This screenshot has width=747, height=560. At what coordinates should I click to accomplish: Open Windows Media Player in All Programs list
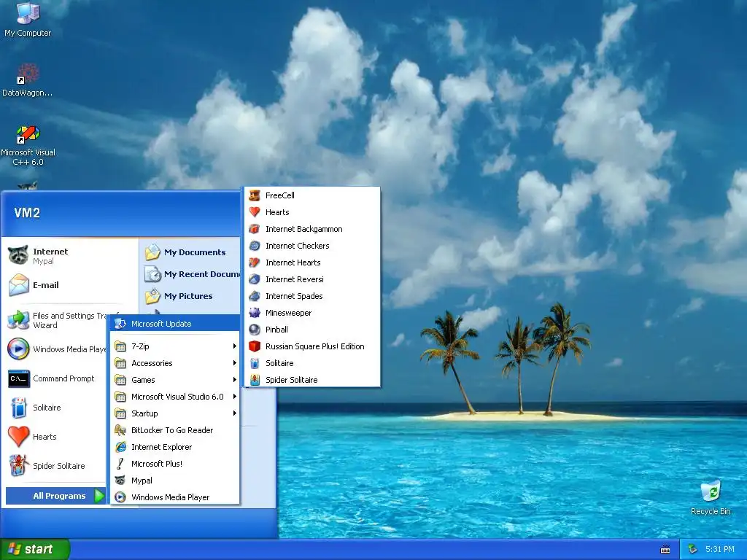click(175, 497)
